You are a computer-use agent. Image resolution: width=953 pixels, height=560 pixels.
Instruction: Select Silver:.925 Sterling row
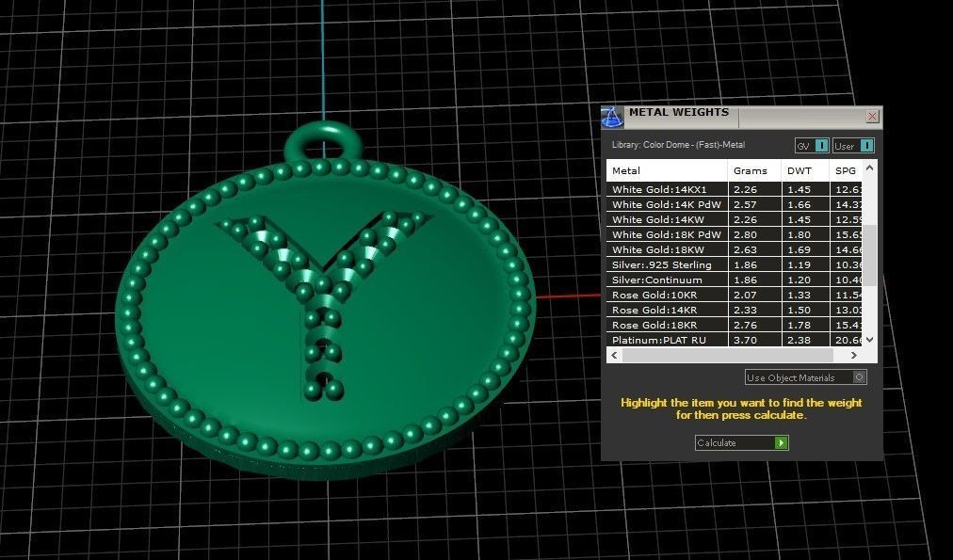click(734, 264)
